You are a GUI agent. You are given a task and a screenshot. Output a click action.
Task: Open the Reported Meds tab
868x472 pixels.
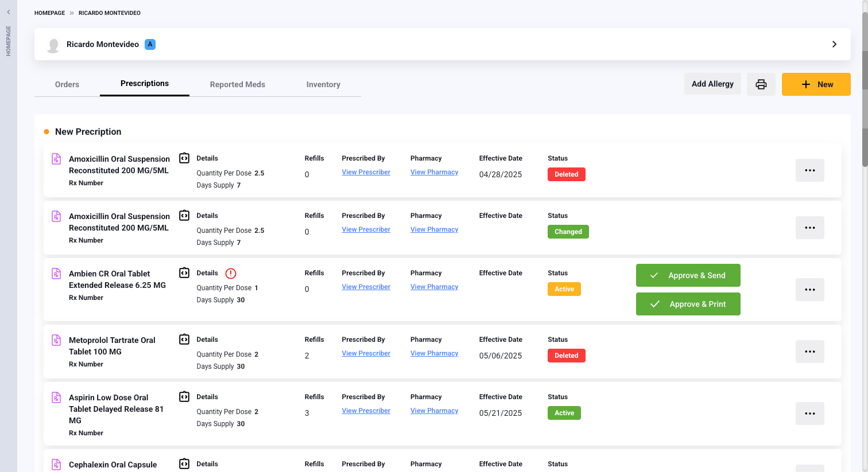pyautogui.click(x=237, y=84)
